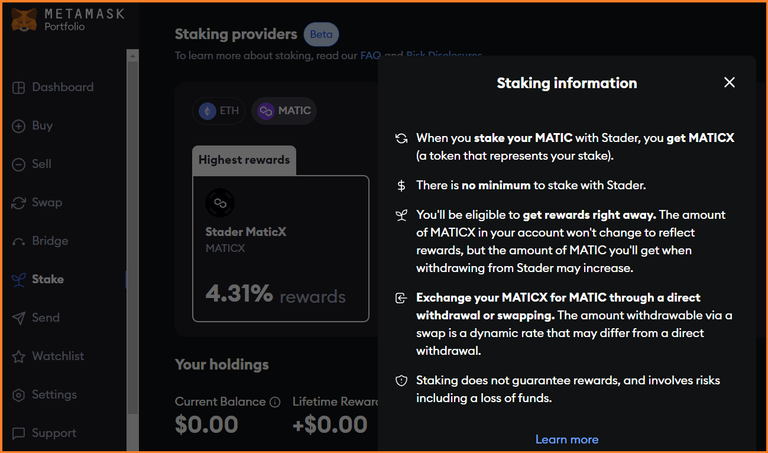
Task: Click the Sell minus icon
Action: pos(19,165)
